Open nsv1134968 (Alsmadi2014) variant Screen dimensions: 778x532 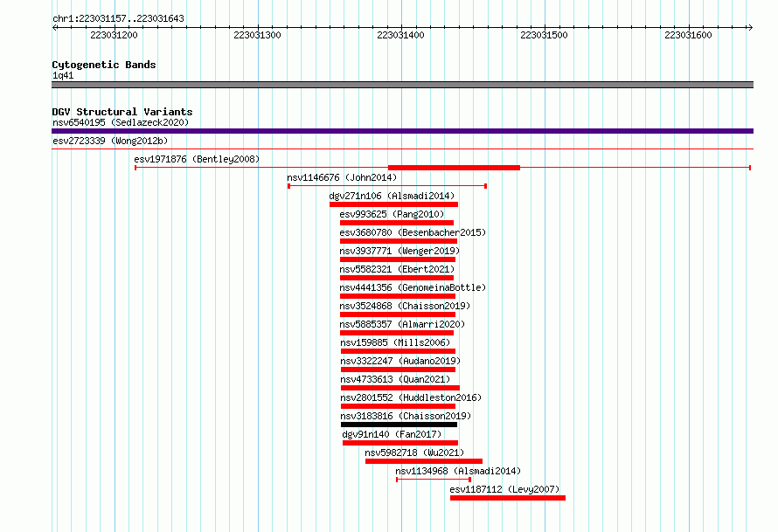pyautogui.click(x=458, y=471)
